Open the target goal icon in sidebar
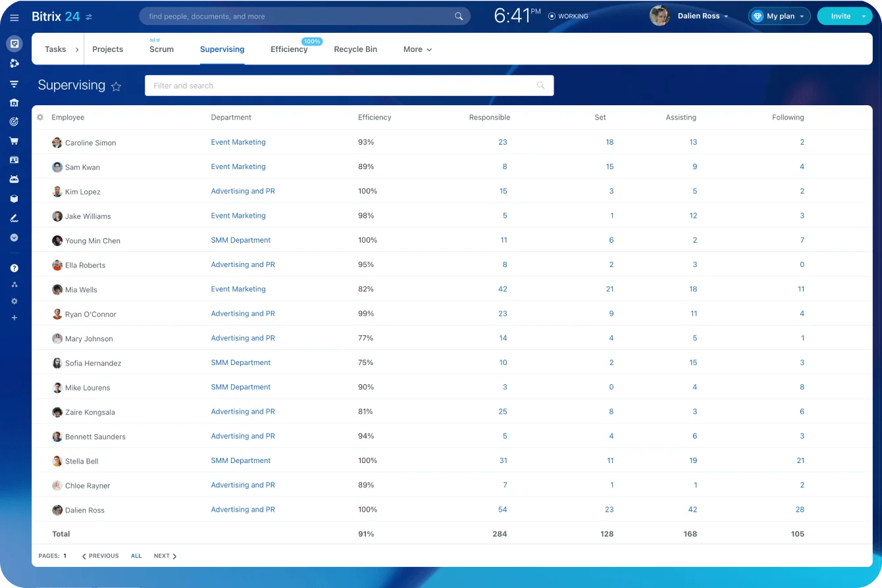 (x=14, y=122)
